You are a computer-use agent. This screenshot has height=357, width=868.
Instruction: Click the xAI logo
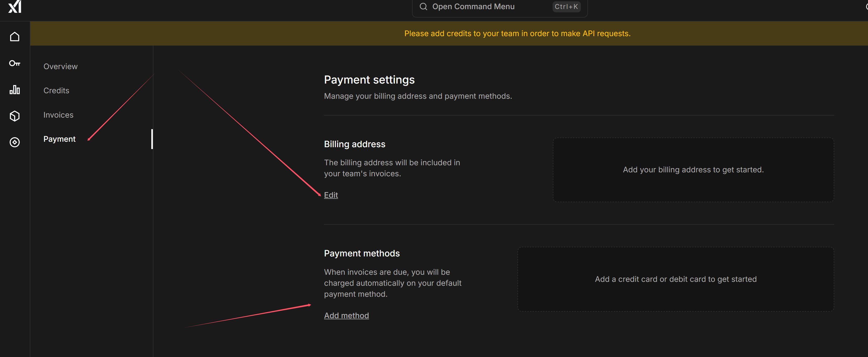tap(15, 6)
